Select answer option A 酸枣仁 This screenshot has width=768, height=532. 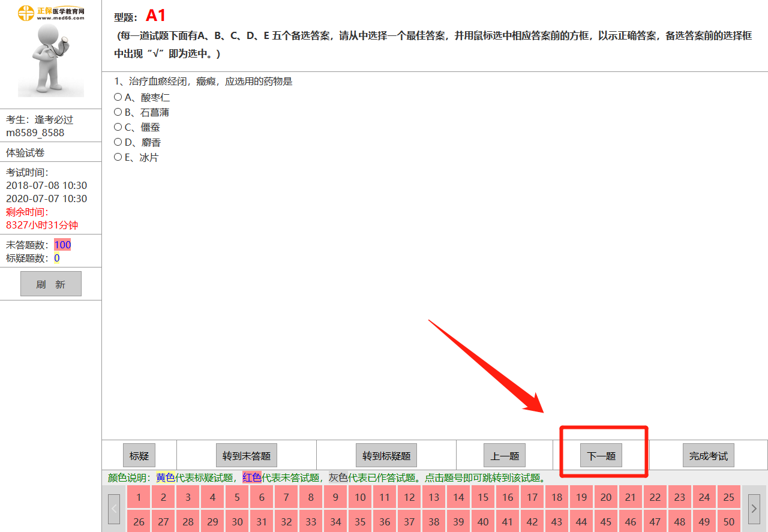pos(118,97)
